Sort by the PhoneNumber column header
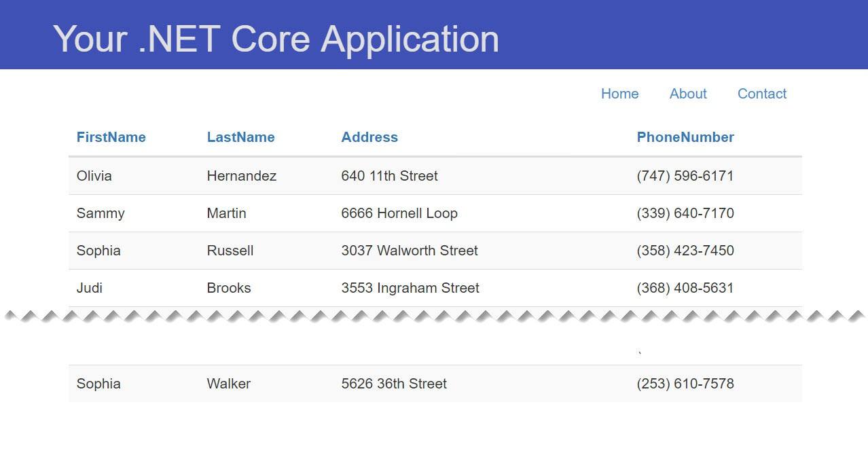868x455 pixels. pyautogui.click(x=685, y=137)
